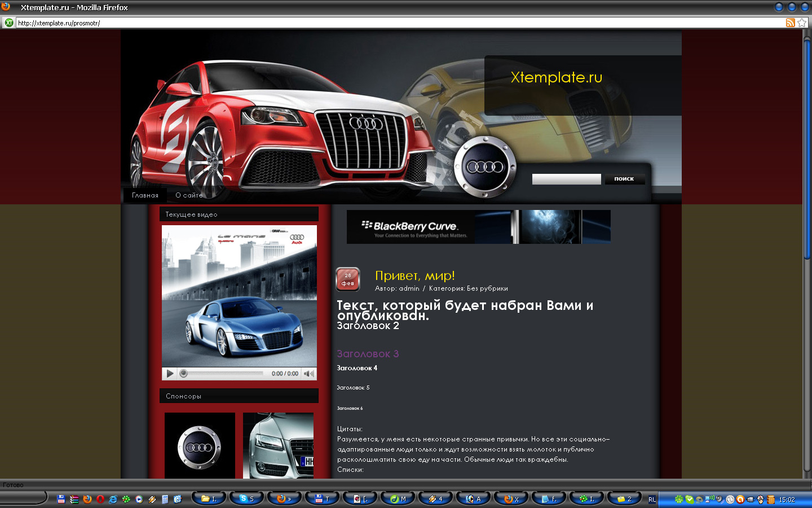Switch to the yellow folder taskbar group labeled 2
Screen dimensions: 812x508
pyautogui.click(x=625, y=498)
